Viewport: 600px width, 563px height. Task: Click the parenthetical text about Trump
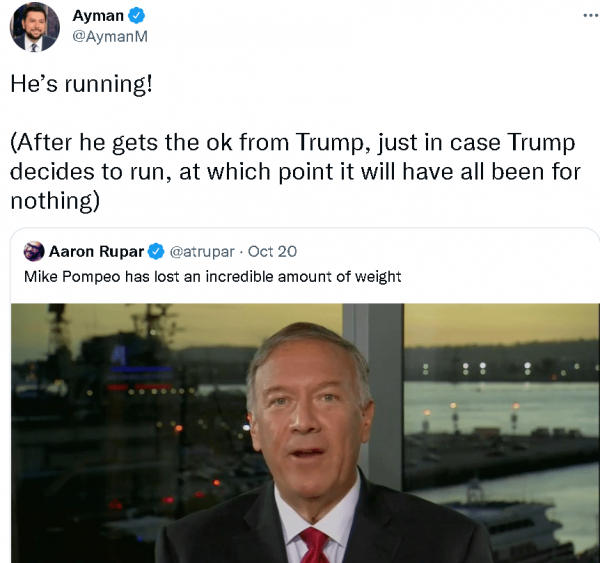click(x=295, y=171)
